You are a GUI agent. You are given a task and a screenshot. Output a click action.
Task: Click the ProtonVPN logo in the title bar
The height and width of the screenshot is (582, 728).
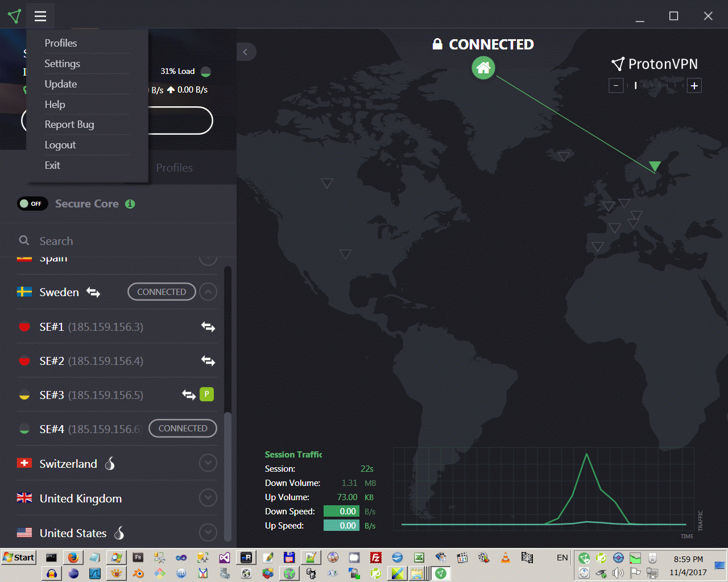click(x=15, y=16)
